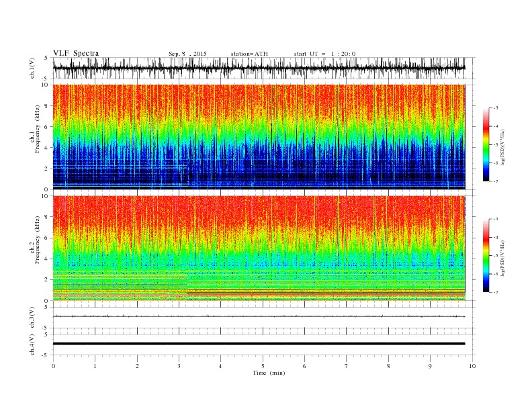Viewport: 532px width, 411px height.
Task: Click the time-axis tick label "4"
Action: [x=220, y=366]
